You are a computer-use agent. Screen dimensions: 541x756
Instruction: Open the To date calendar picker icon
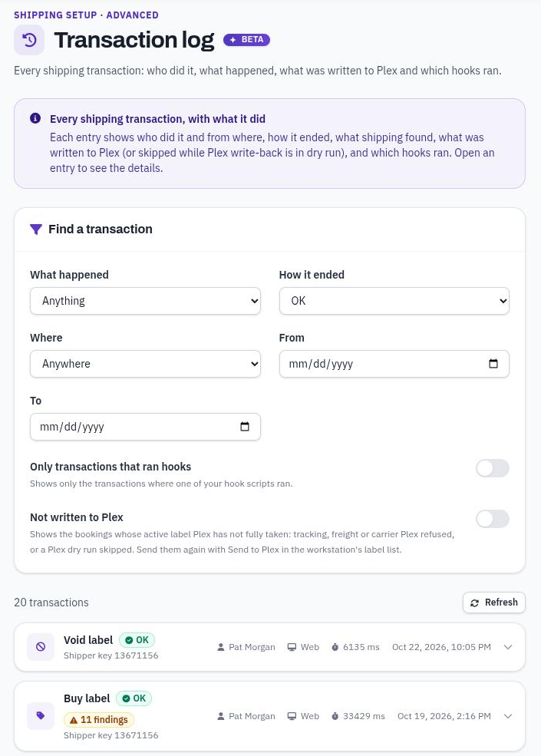coord(245,426)
